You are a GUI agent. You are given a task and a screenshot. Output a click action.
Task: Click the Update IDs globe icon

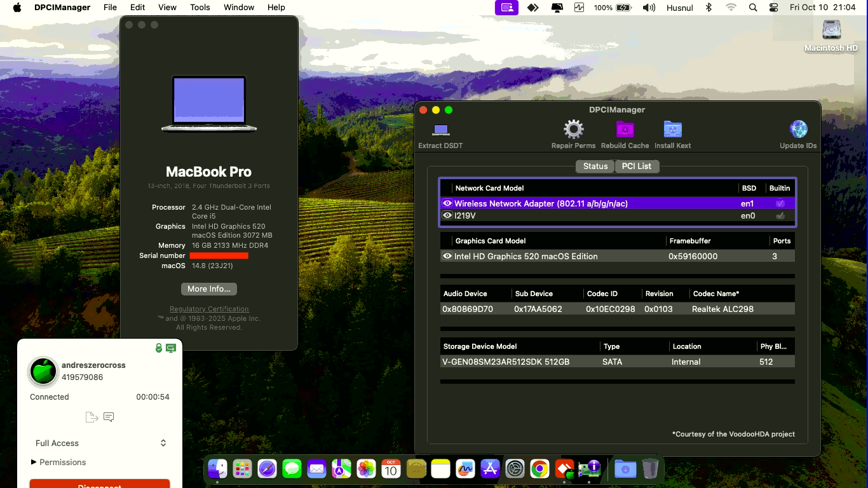pyautogui.click(x=798, y=130)
